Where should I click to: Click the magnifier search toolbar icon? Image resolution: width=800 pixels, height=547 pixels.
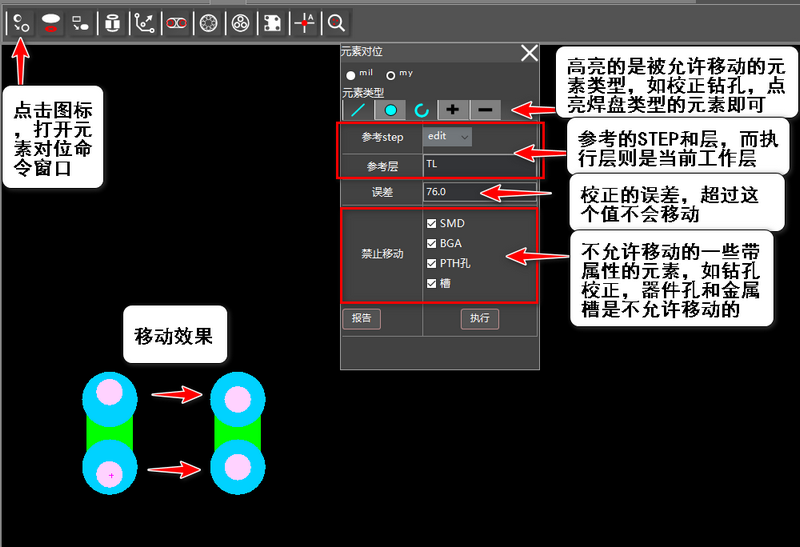click(337, 22)
